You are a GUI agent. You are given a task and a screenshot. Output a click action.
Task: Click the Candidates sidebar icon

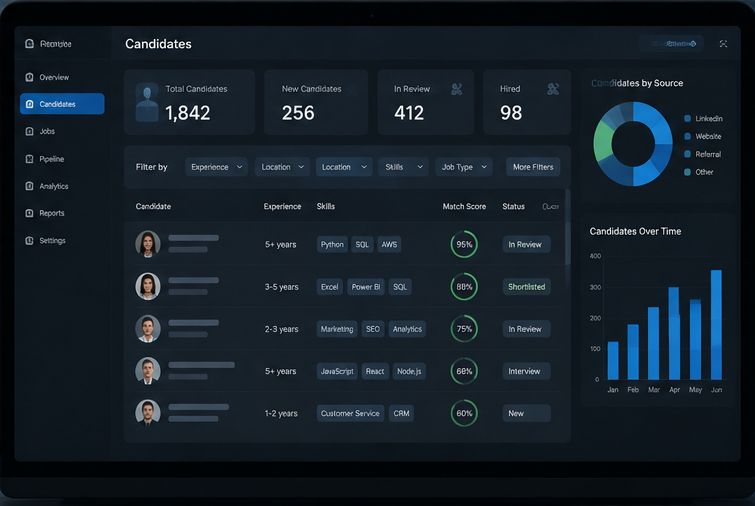click(29, 104)
